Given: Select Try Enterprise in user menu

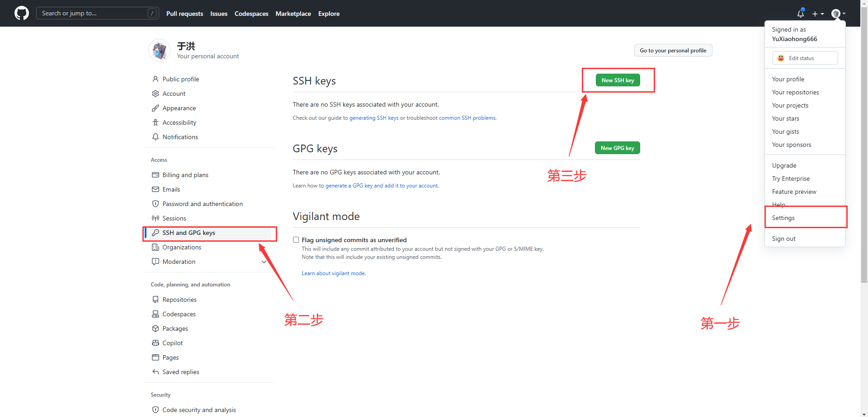Looking at the screenshot, I should click(805, 178).
